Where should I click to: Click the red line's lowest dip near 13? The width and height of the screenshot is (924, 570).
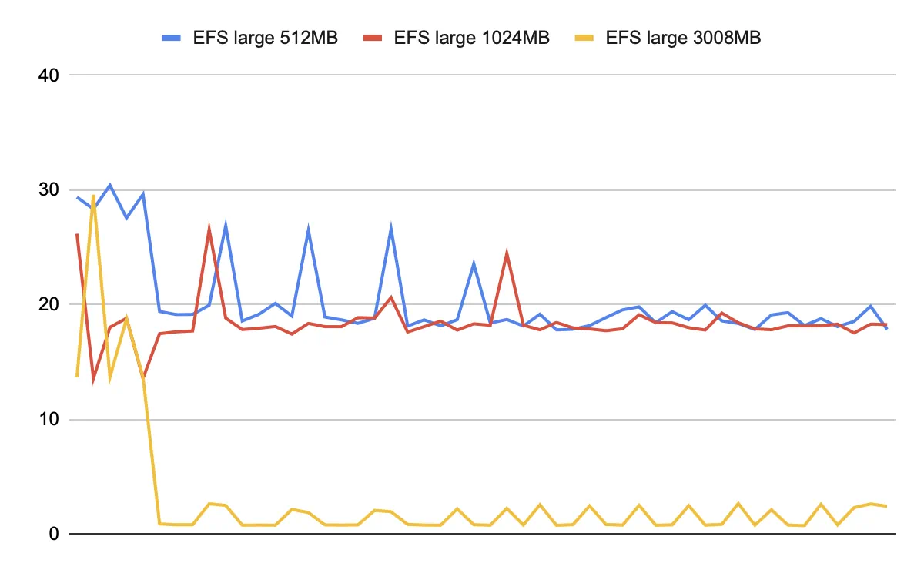[x=93, y=378]
